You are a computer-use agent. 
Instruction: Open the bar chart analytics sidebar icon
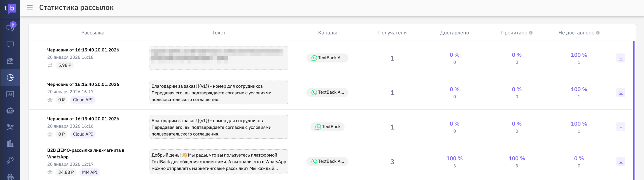[x=10, y=144]
